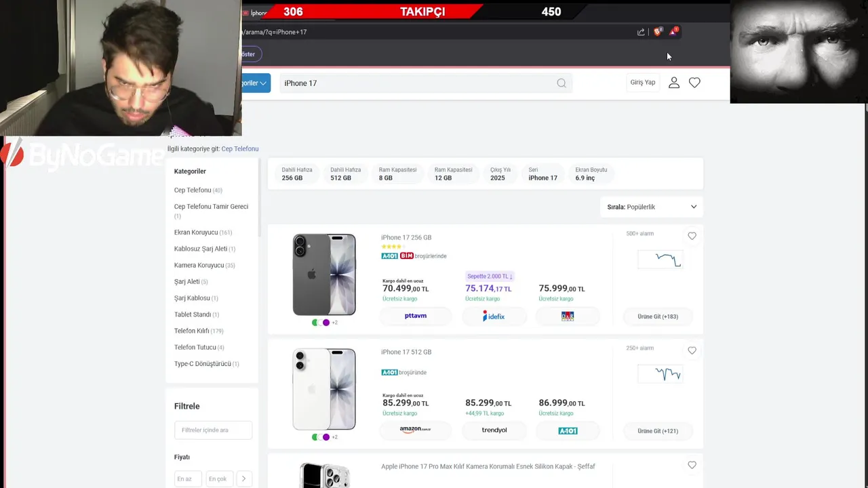Favorite the iPhone 17 Pro Max Kılıf product
The image size is (868, 488).
coord(692,465)
